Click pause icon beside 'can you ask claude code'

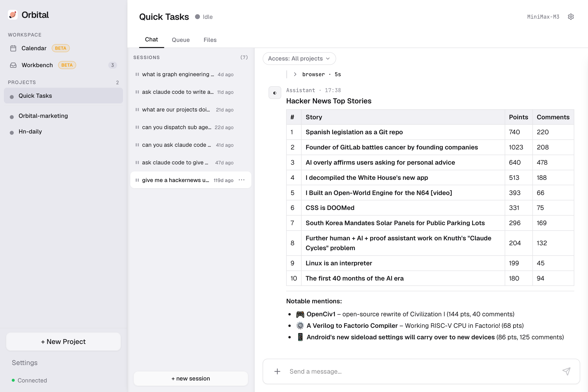[x=137, y=145]
